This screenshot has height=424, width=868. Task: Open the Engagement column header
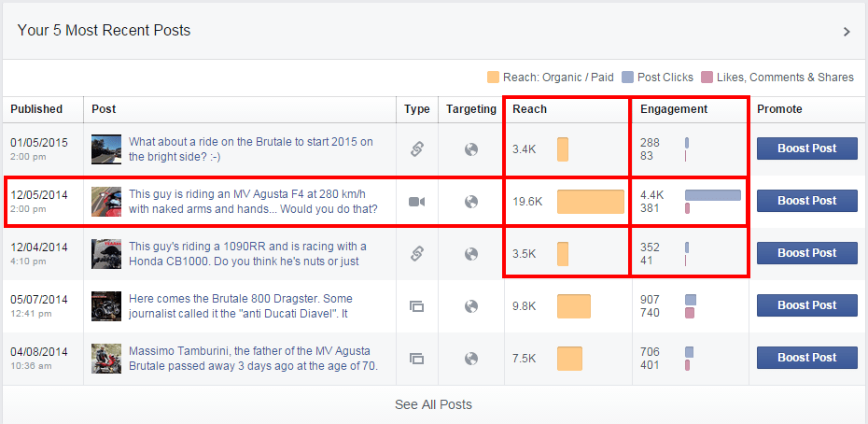click(674, 109)
